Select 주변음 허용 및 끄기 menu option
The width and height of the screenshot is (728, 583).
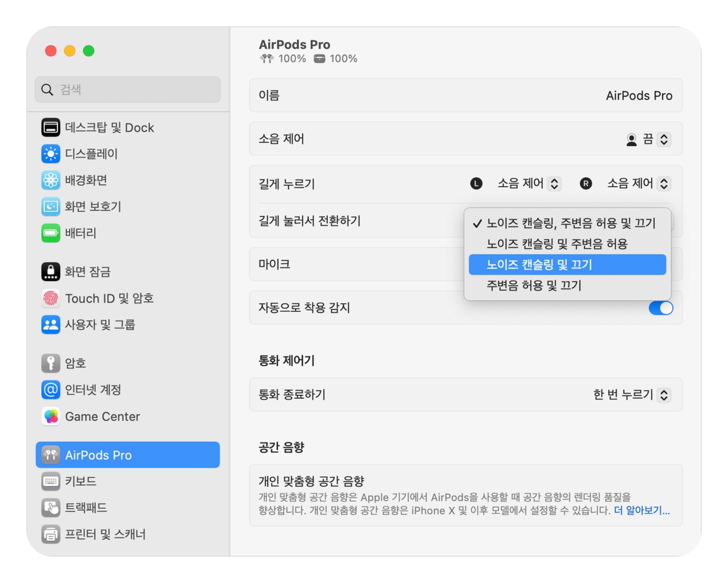coord(533,285)
